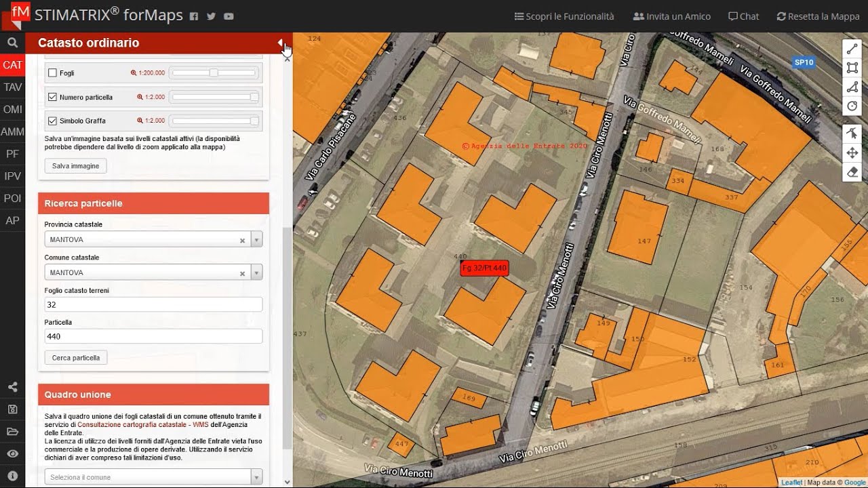The width and height of the screenshot is (868, 488).
Task: Click the share icon in left sidebar
Action: pyautogui.click(x=12, y=387)
